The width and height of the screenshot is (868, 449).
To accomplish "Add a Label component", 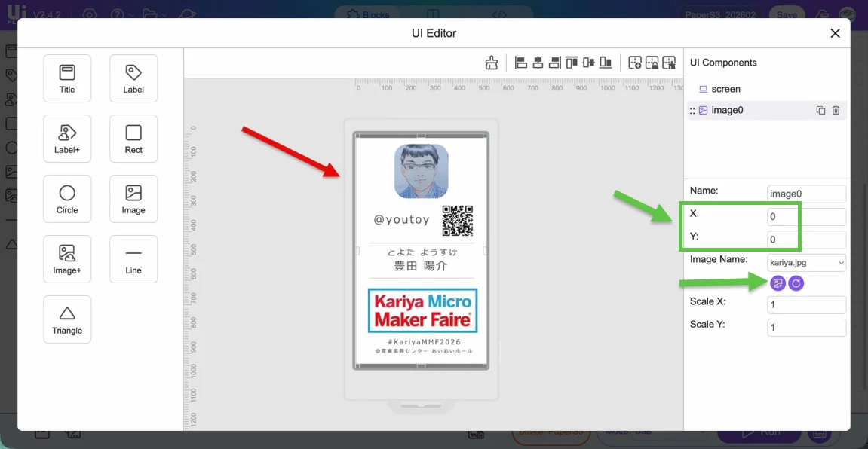I will [133, 78].
